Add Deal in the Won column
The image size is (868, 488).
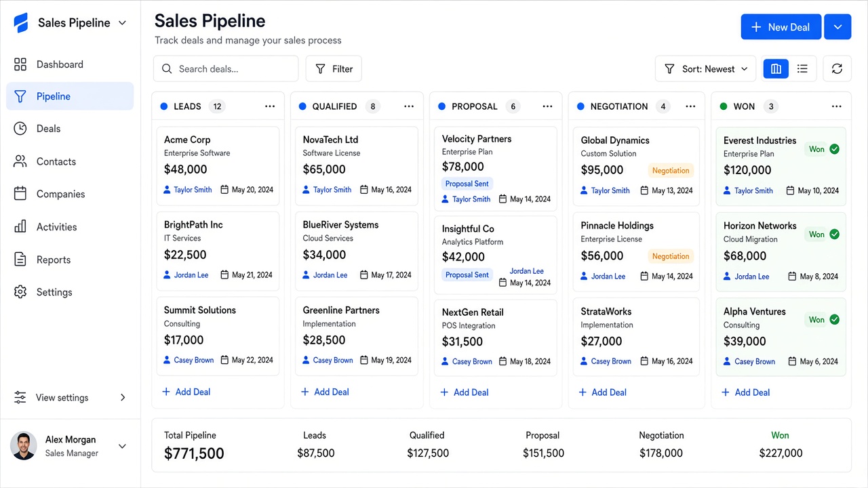coord(746,392)
